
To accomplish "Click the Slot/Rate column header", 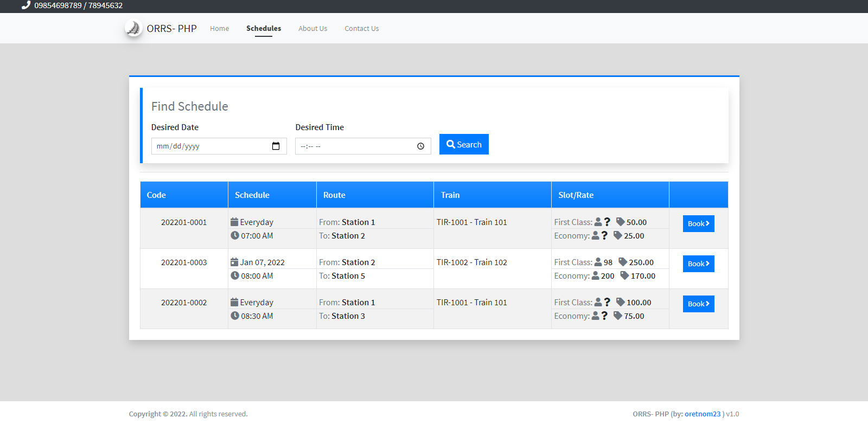I will (x=610, y=195).
